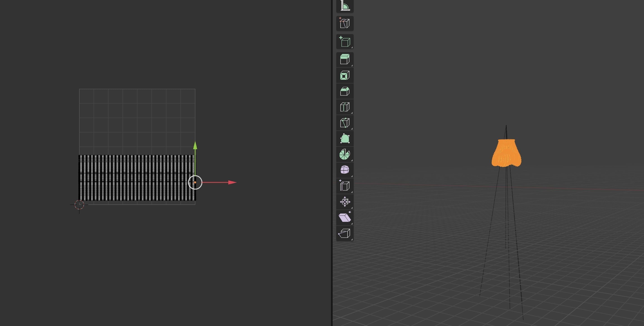Click the 2D cursor crosshair in UV editor
The width and height of the screenshot is (644, 326).
pos(79,205)
